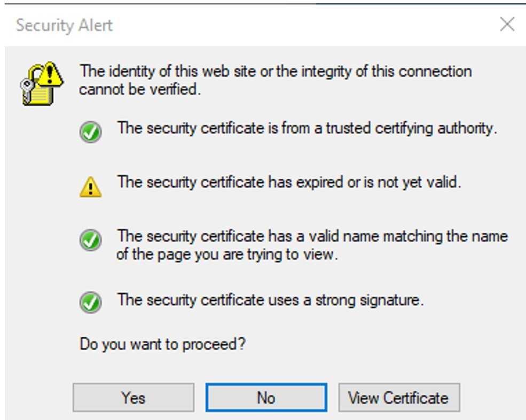Viewport: 526px width, 420px height.
Task: Click the 'valid name matching the name' text line
Action: coord(312,236)
